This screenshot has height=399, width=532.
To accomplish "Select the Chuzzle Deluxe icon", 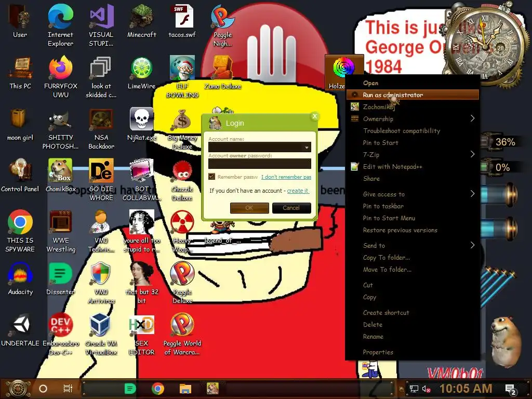I will tap(182, 180).
